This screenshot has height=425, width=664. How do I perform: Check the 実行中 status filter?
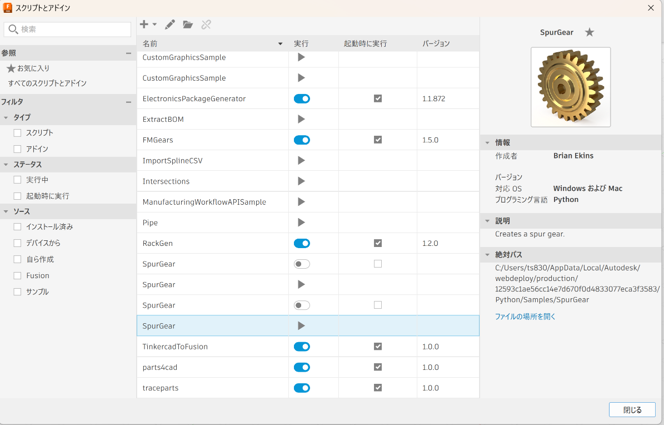click(x=17, y=180)
